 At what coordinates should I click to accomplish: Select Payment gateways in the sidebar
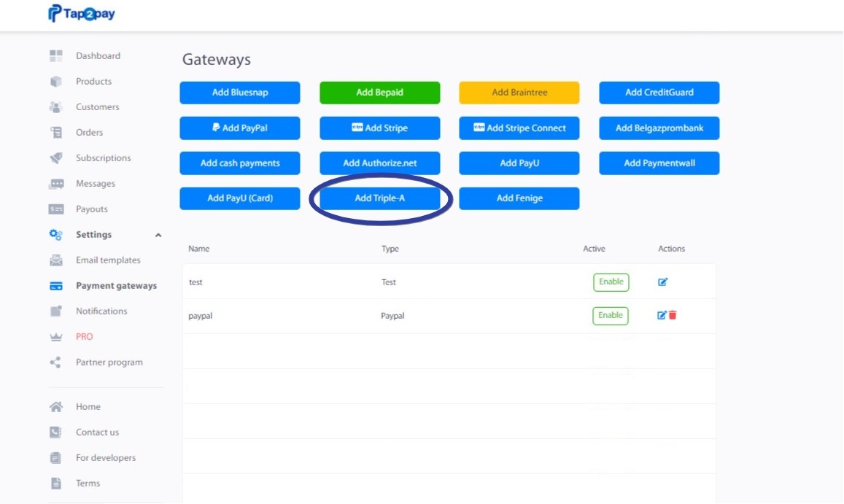click(116, 286)
